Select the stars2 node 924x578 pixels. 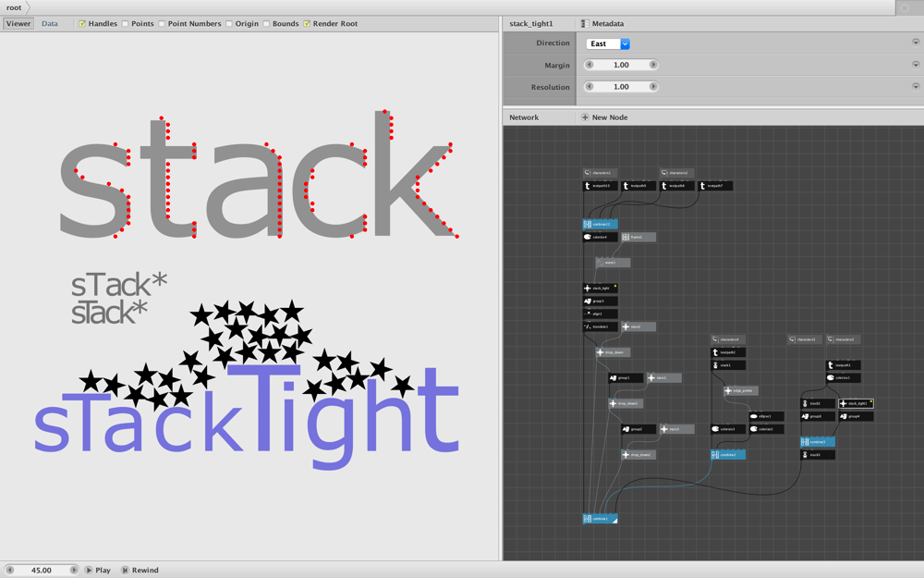click(638, 326)
